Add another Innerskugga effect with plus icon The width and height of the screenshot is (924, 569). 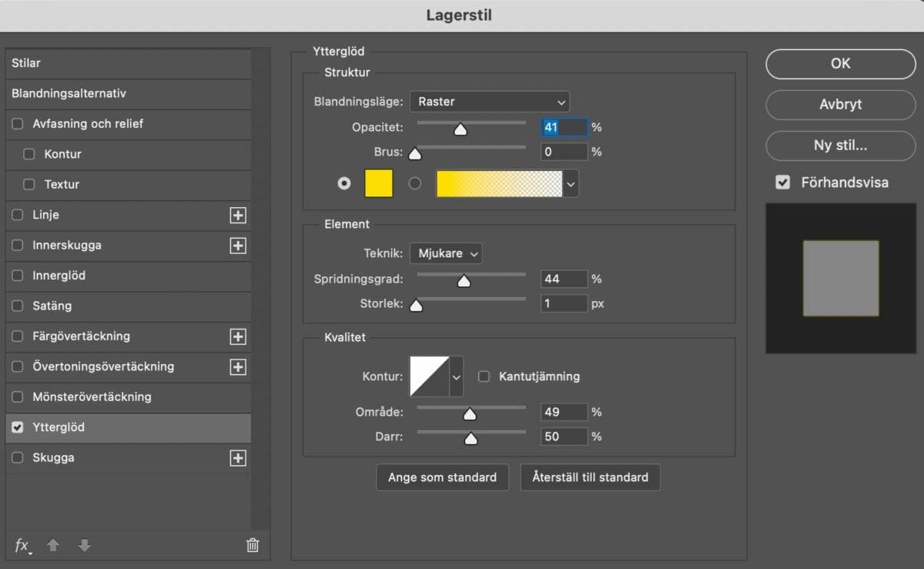(x=238, y=246)
